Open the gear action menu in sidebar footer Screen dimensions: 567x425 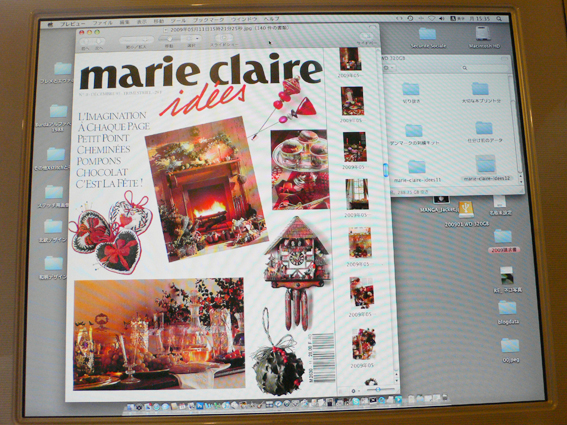click(x=354, y=391)
